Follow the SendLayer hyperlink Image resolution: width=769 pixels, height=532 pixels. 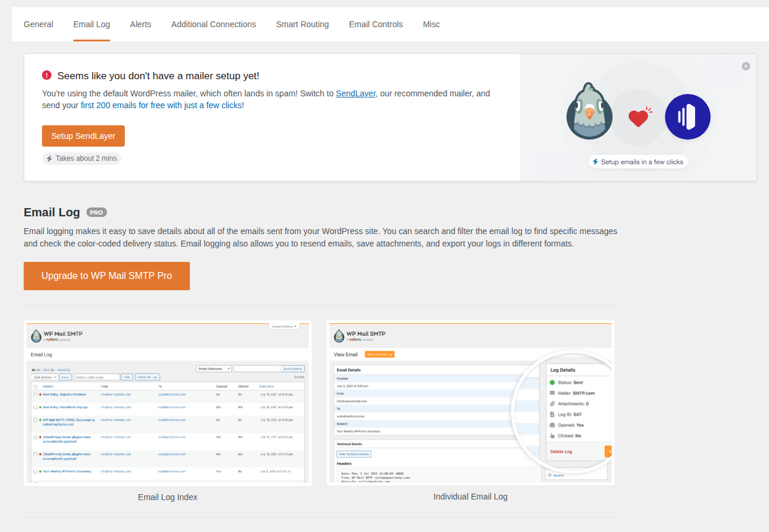[356, 93]
